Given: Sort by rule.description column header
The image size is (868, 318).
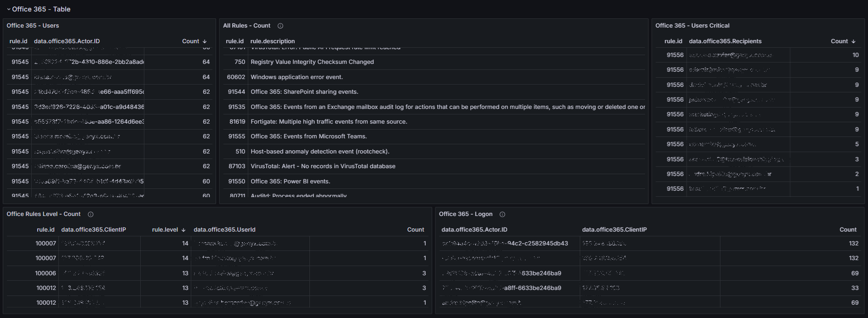Looking at the screenshot, I should coord(273,41).
